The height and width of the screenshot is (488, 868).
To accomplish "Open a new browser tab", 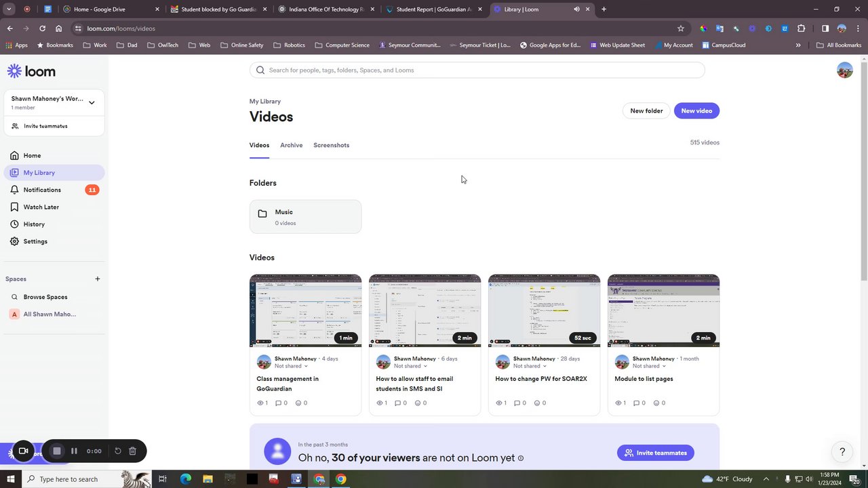I will 604,9.
